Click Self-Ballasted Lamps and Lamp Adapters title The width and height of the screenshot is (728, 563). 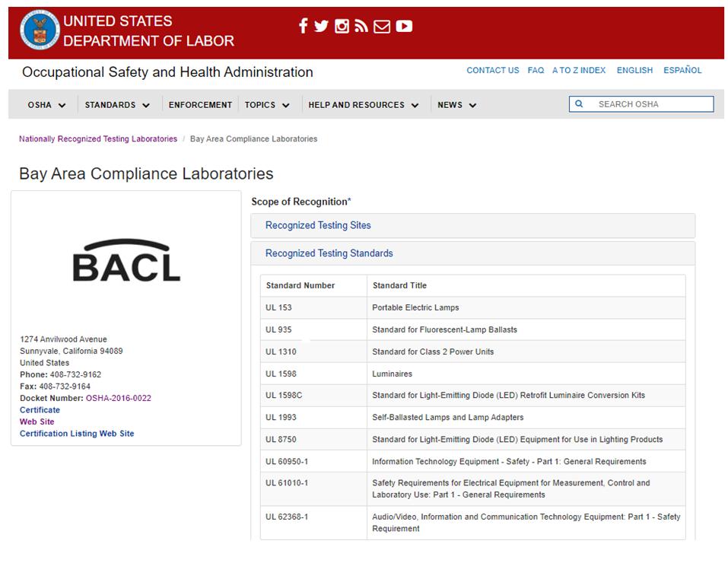pyautogui.click(x=447, y=418)
